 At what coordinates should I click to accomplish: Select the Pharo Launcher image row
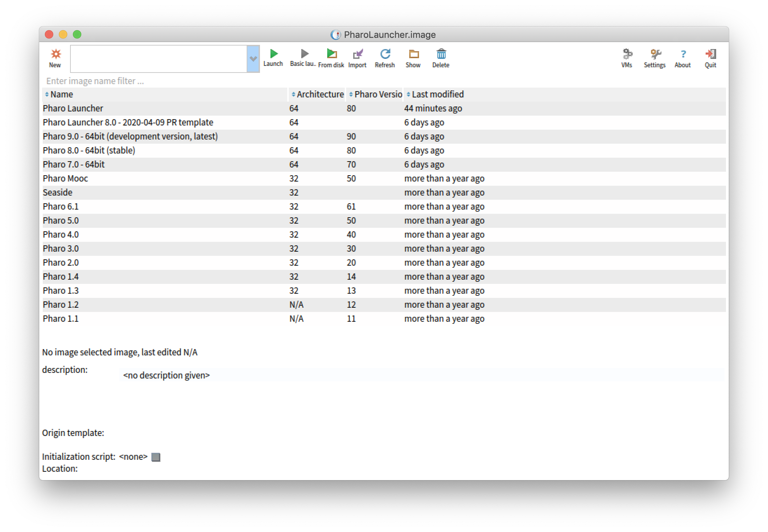coord(384,108)
